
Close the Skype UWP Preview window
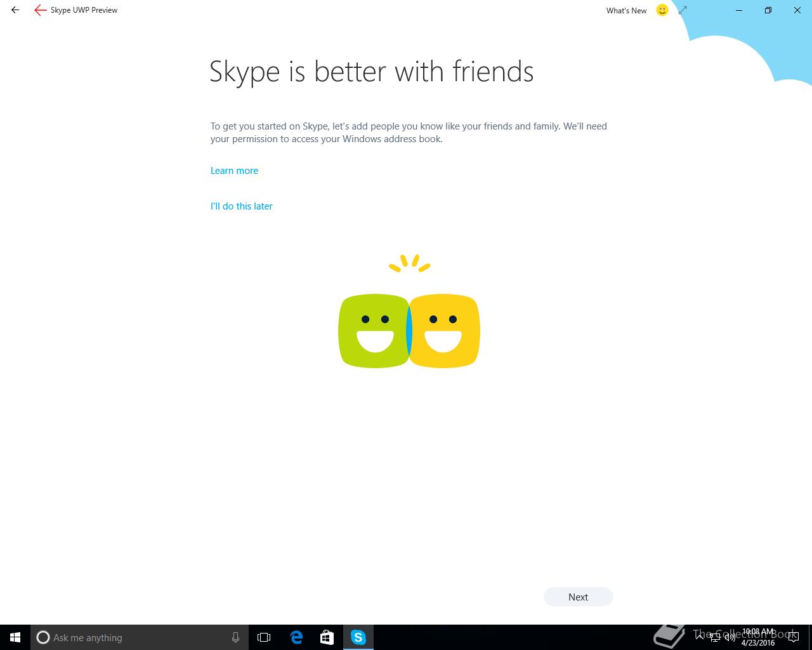pos(797,10)
